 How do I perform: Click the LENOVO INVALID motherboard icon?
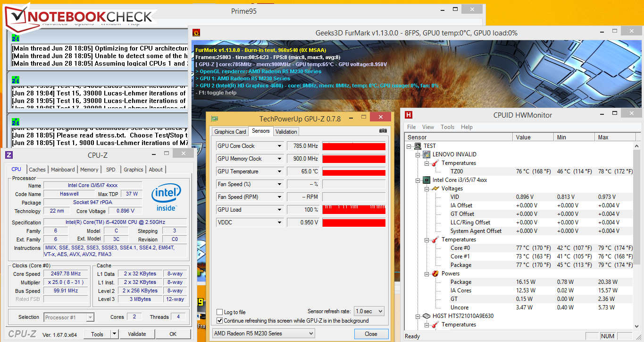(x=427, y=154)
